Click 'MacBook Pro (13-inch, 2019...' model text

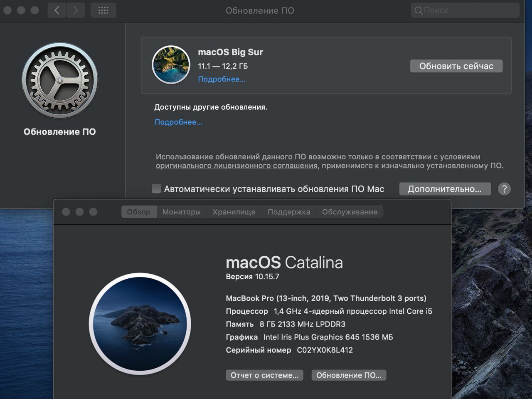326,298
